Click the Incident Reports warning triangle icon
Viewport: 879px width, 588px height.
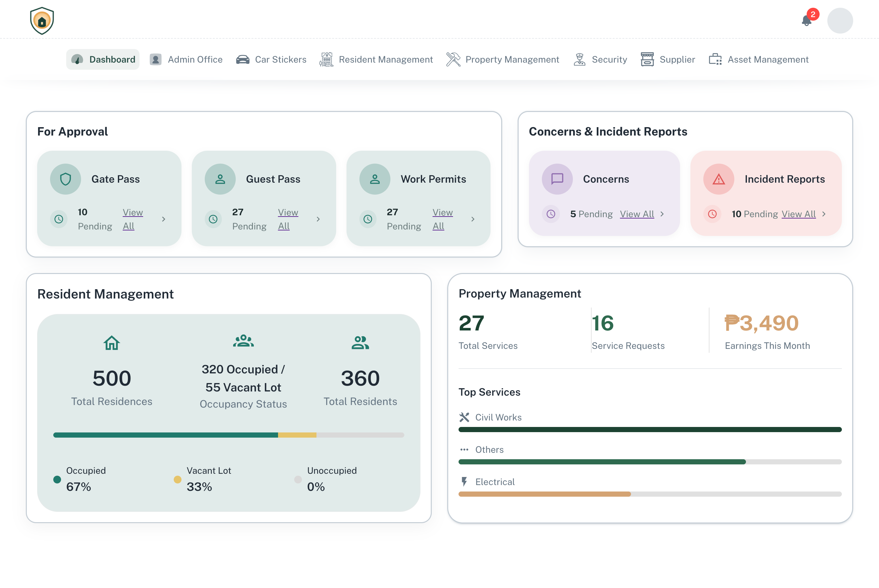719,179
